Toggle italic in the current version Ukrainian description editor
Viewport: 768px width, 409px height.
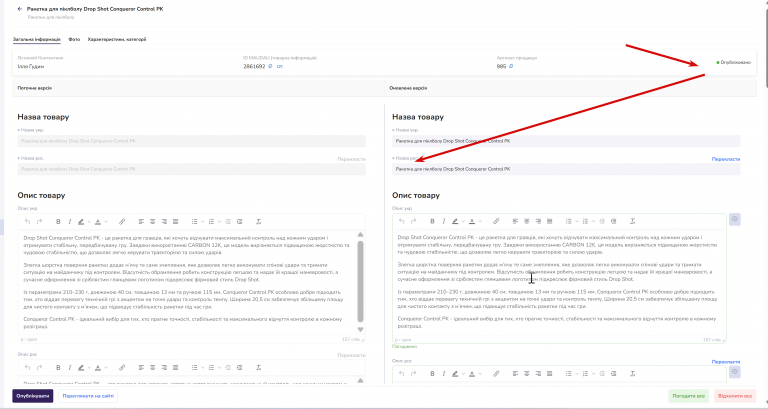(x=70, y=221)
